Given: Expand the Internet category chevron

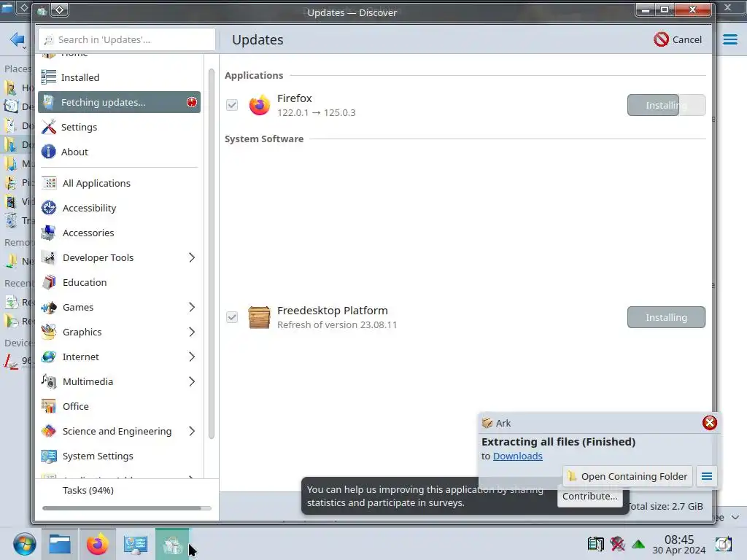Looking at the screenshot, I should [x=192, y=357].
